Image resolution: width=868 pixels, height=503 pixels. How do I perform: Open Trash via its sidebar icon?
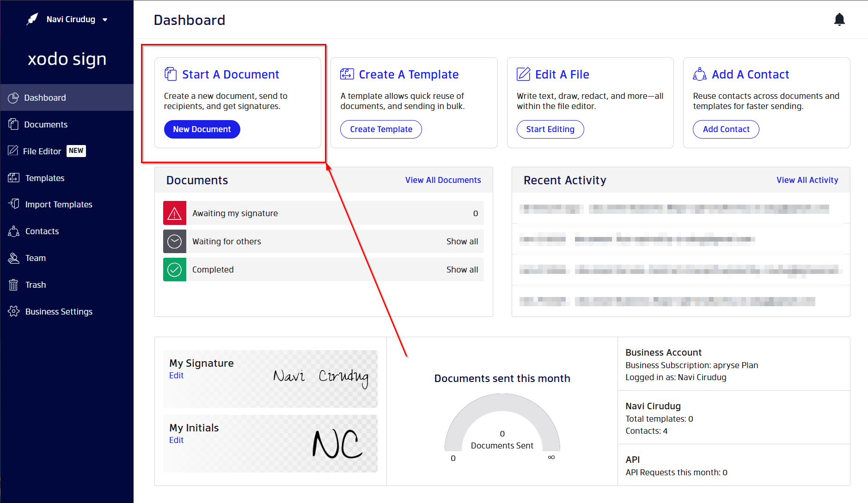point(13,285)
